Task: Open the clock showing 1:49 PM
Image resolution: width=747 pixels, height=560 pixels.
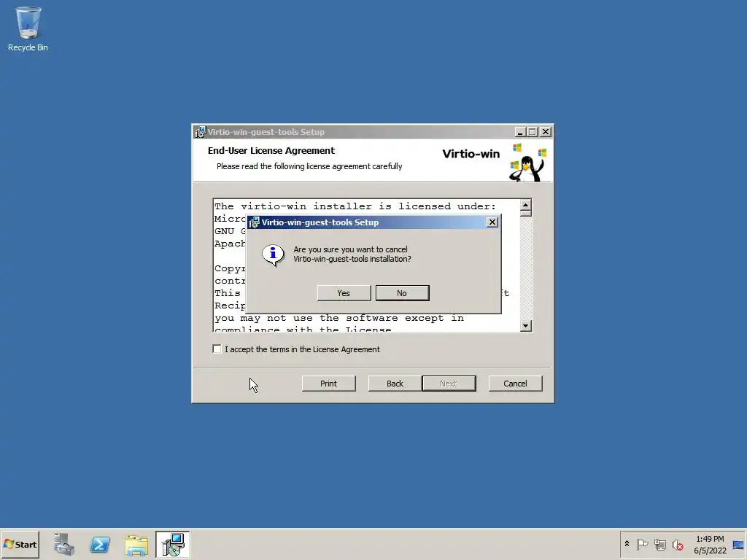Action: point(710,544)
